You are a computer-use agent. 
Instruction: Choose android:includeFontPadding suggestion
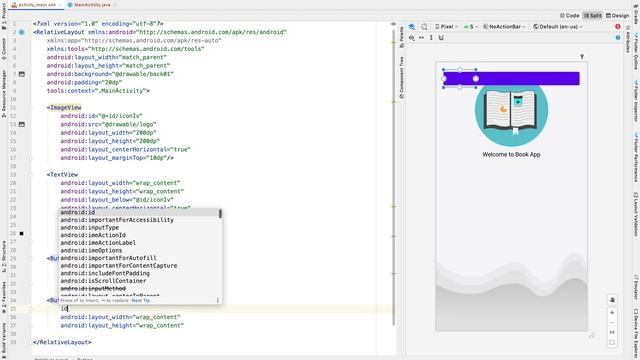[x=139, y=273]
